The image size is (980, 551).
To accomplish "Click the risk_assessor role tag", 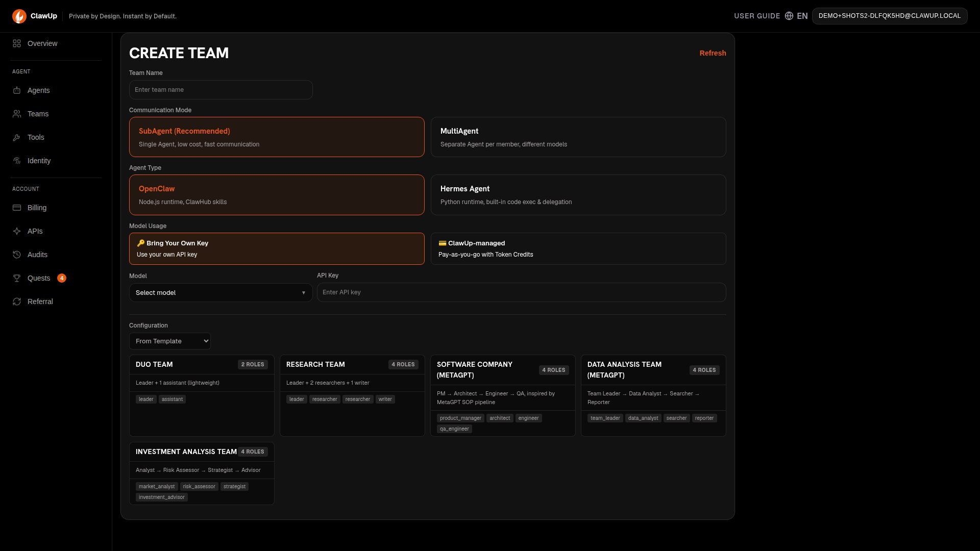I will tap(199, 487).
